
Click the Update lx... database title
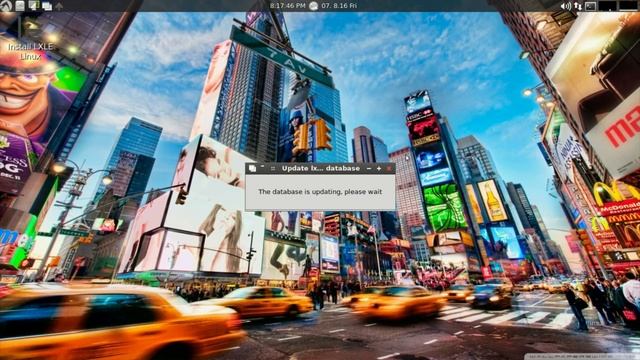pyautogui.click(x=321, y=168)
